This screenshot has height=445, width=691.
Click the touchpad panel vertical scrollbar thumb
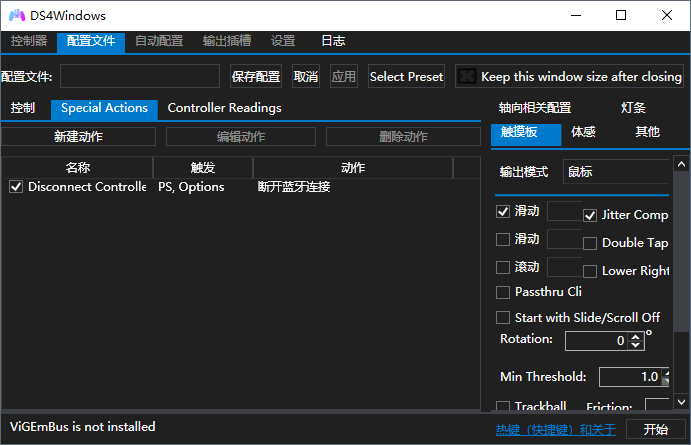click(681, 252)
